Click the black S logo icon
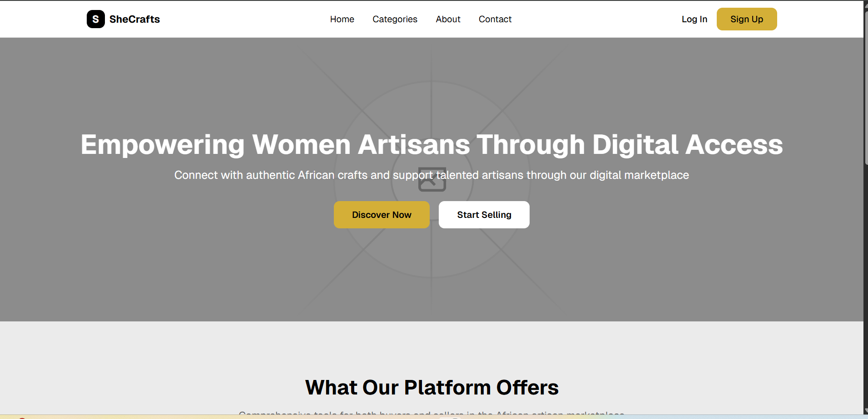 [x=95, y=19]
